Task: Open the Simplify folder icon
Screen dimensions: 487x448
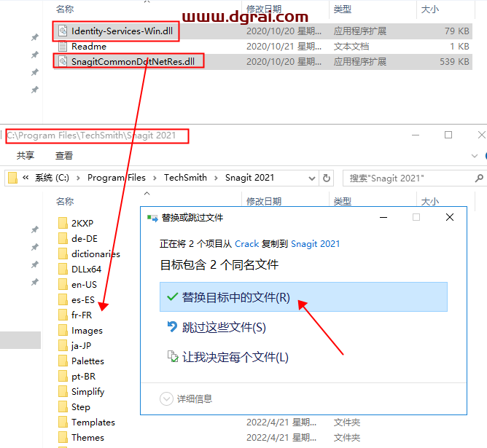Action: click(63, 391)
